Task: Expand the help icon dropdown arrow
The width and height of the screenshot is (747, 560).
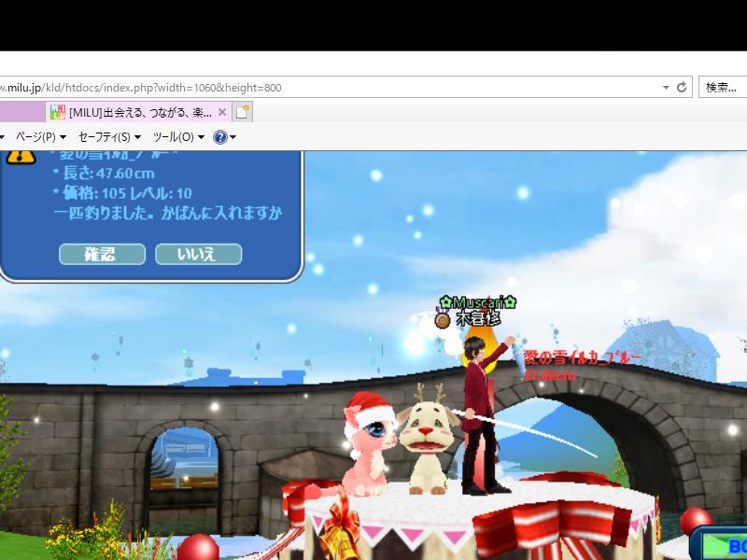Action: (x=233, y=137)
